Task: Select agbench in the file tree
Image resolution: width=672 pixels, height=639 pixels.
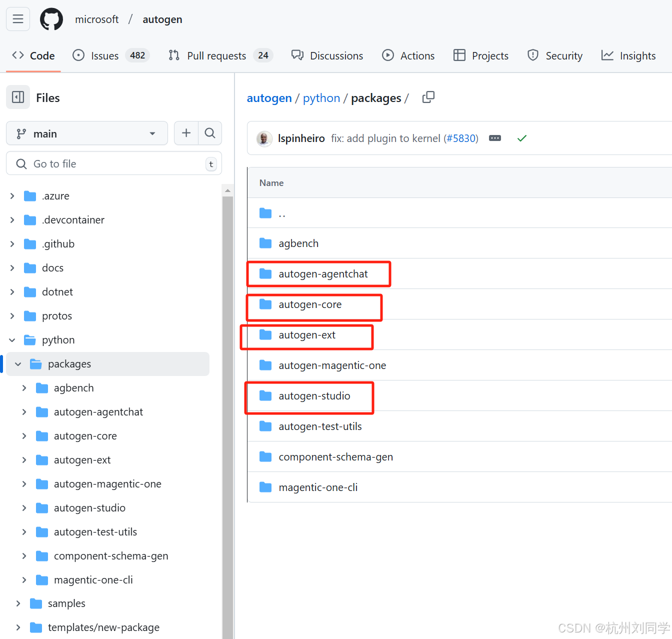Action: pos(74,388)
